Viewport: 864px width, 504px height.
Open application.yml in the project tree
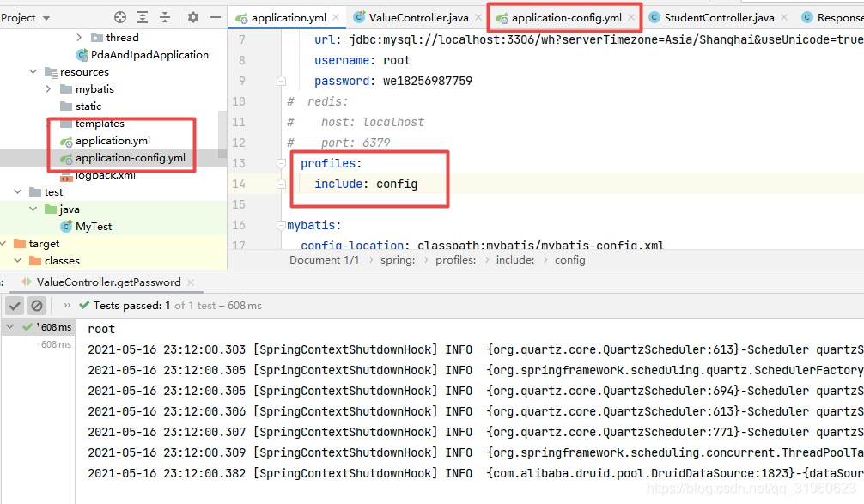(113, 141)
